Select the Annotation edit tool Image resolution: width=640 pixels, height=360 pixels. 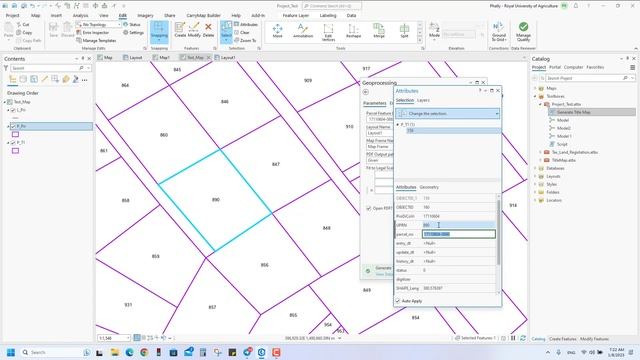(302, 31)
